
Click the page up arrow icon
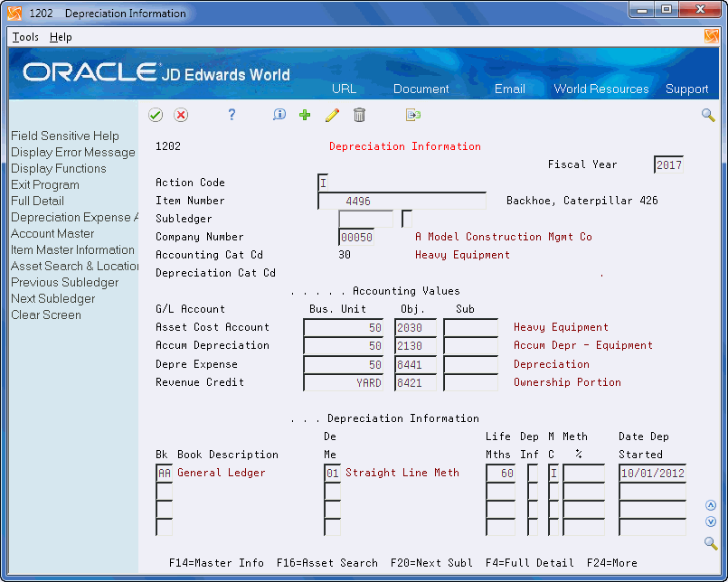710,505
